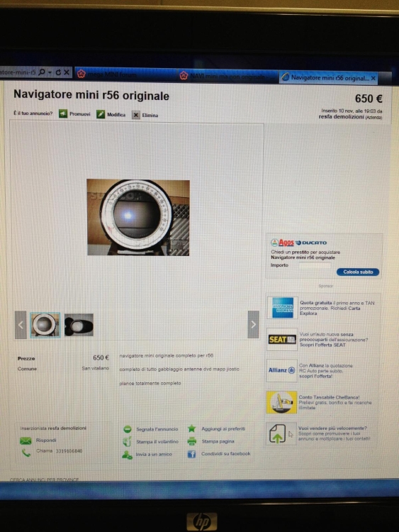Click the green printer icon

(192, 441)
